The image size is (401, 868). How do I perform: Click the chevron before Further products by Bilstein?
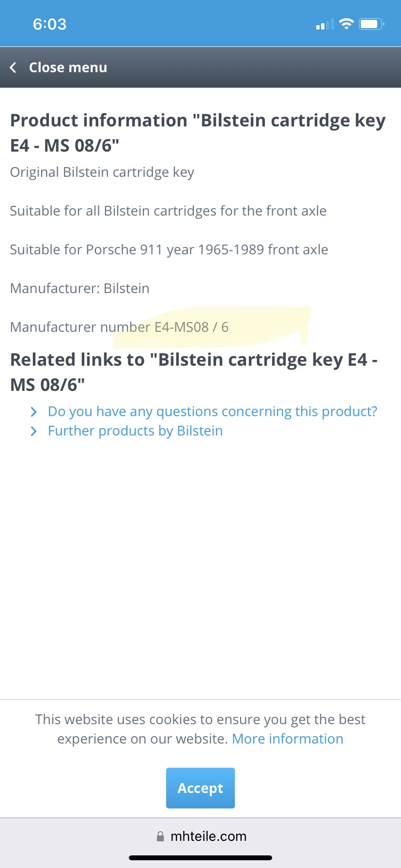[33, 431]
